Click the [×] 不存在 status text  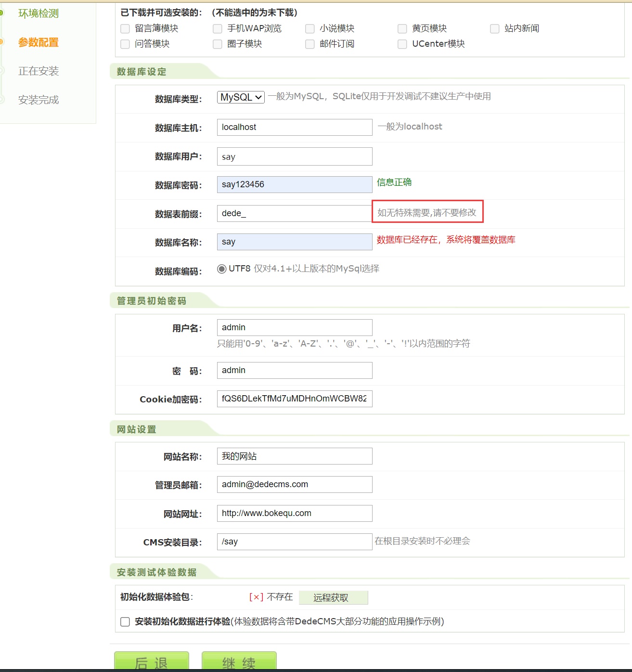coord(271,597)
